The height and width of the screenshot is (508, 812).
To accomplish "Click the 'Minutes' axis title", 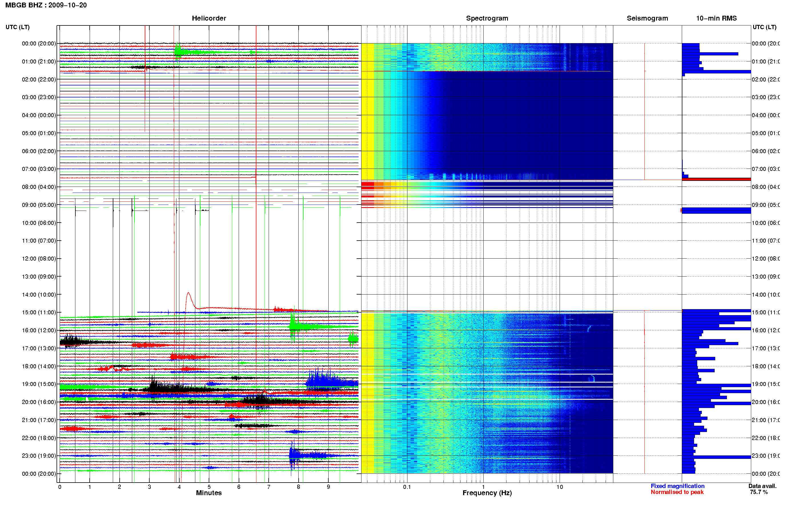I will 209,493.
